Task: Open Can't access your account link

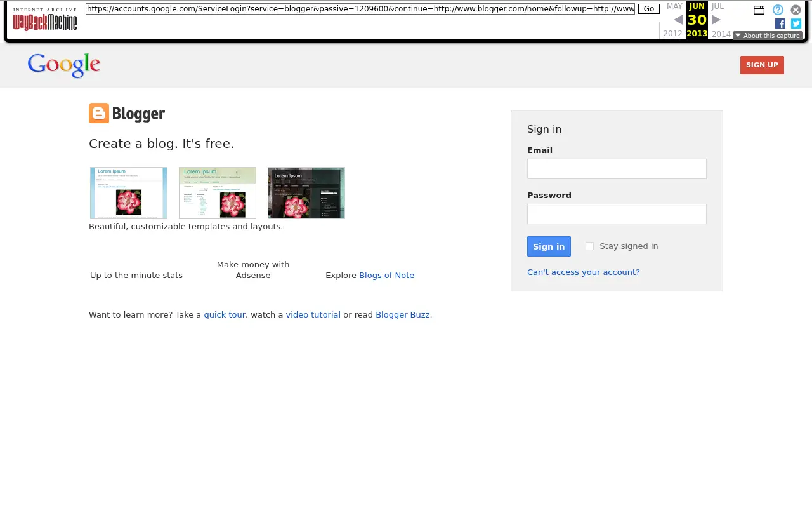Action: (584, 272)
